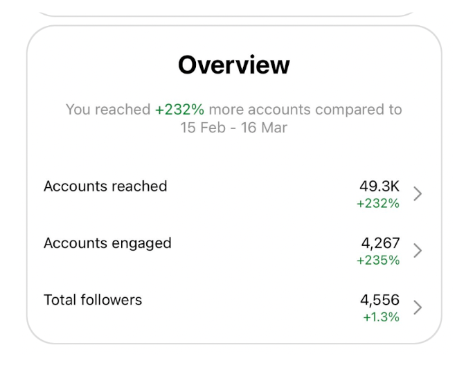Tap +232% change under 49.3K

tap(378, 203)
